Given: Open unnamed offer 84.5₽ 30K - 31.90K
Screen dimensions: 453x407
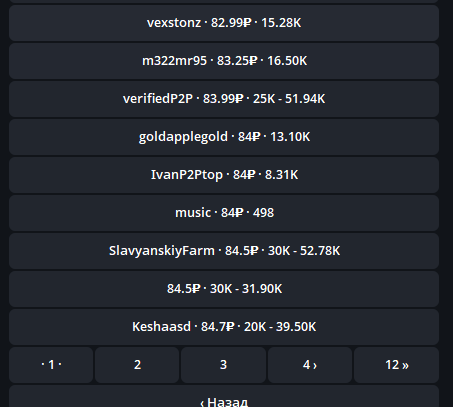Looking at the screenshot, I should point(224,289).
